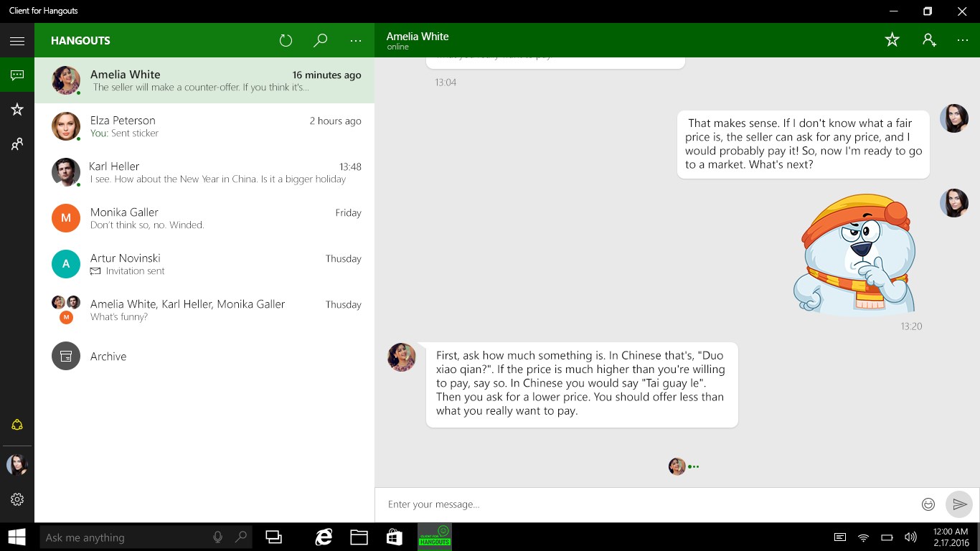Image resolution: width=980 pixels, height=551 pixels.
Task: Click the yellow notification icon in sidebar
Action: pos(17,425)
